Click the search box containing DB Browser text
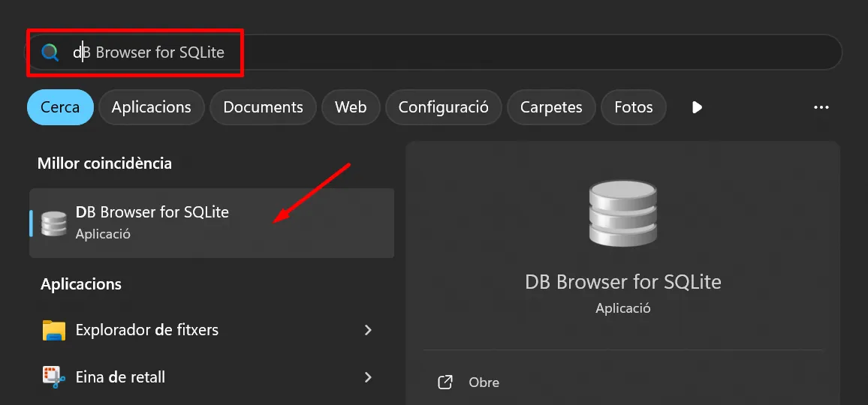This screenshot has width=868, height=405. pyautogui.click(x=451, y=52)
